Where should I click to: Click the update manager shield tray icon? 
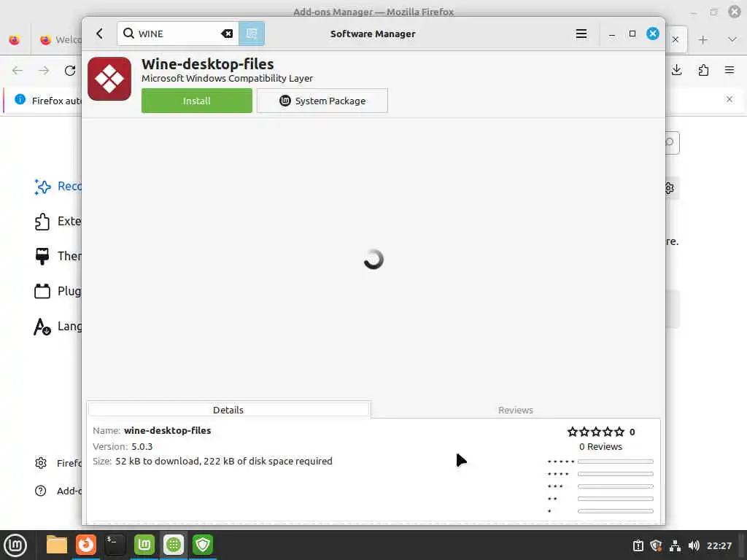click(657, 545)
